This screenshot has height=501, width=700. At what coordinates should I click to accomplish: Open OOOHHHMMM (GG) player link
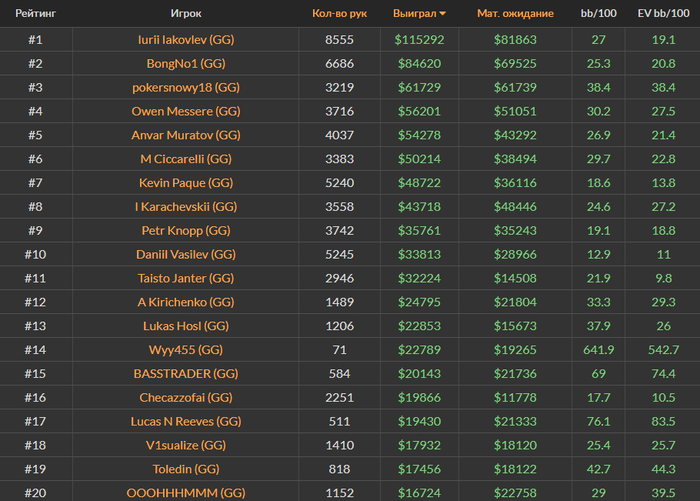pyautogui.click(x=186, y=493)
